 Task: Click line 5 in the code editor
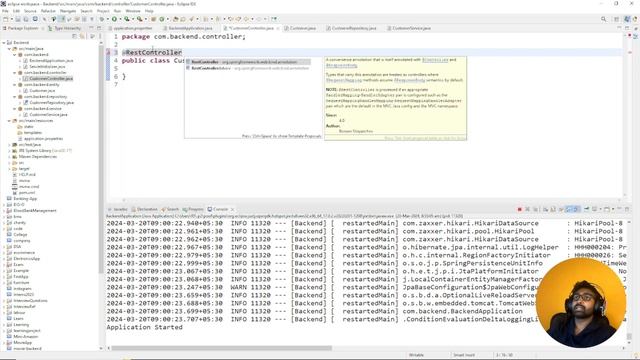tap(367, 69)
